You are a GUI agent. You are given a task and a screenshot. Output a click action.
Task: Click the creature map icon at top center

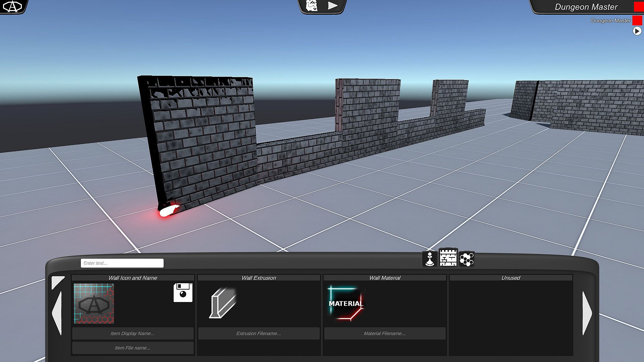pos(312,6)
